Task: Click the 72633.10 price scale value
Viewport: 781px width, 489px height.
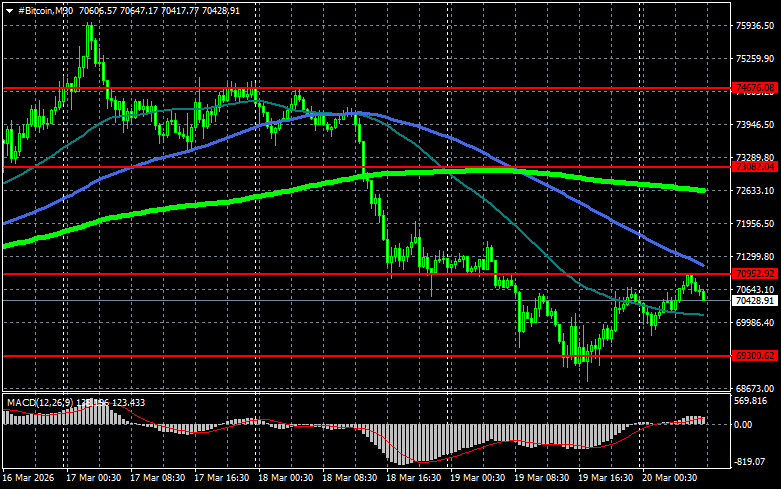Action: 755,191
